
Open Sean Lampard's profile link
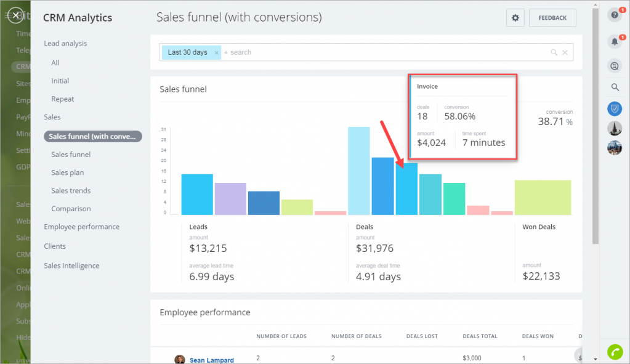[x=211, y=360]
